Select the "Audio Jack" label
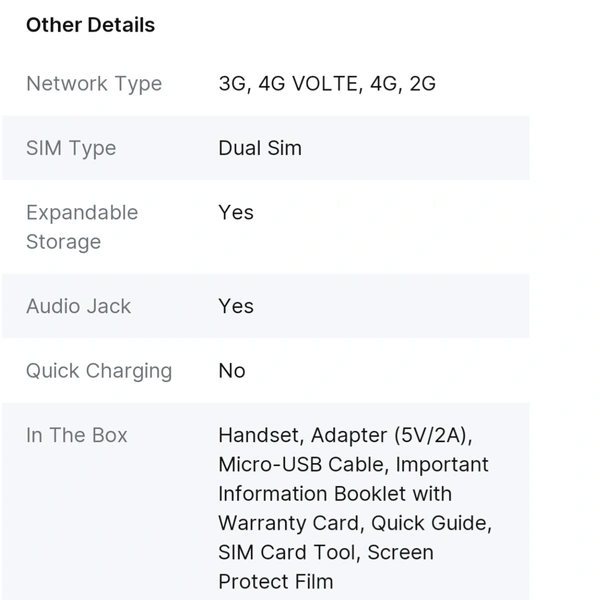This screenshot has width=600, height=600. [x=78, y=307]
